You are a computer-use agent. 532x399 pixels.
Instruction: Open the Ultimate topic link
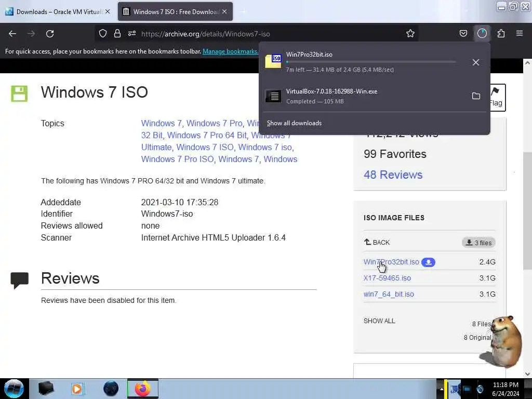(x=156, y=147)
